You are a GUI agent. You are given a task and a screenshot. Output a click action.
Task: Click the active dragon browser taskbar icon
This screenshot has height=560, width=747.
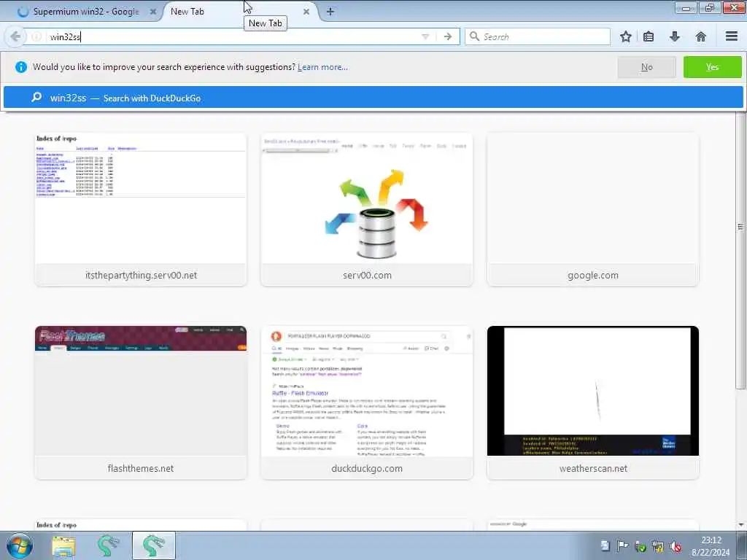[x=153, y=545]
